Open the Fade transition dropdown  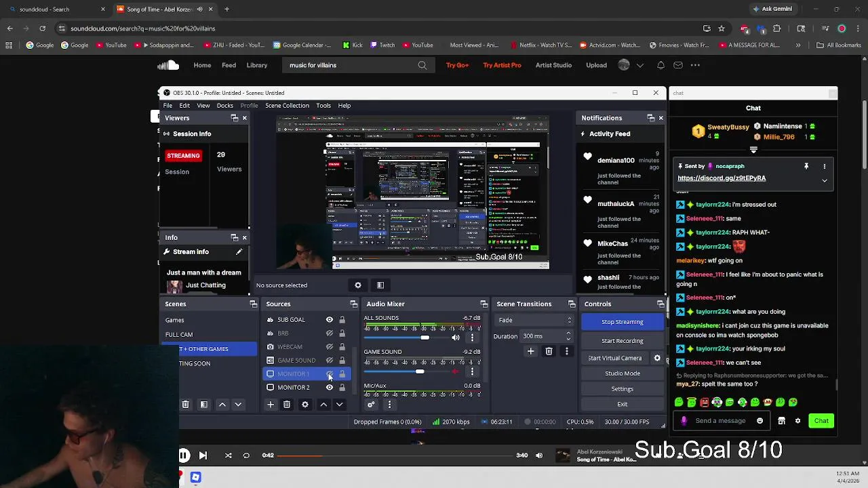click(535, 320)
